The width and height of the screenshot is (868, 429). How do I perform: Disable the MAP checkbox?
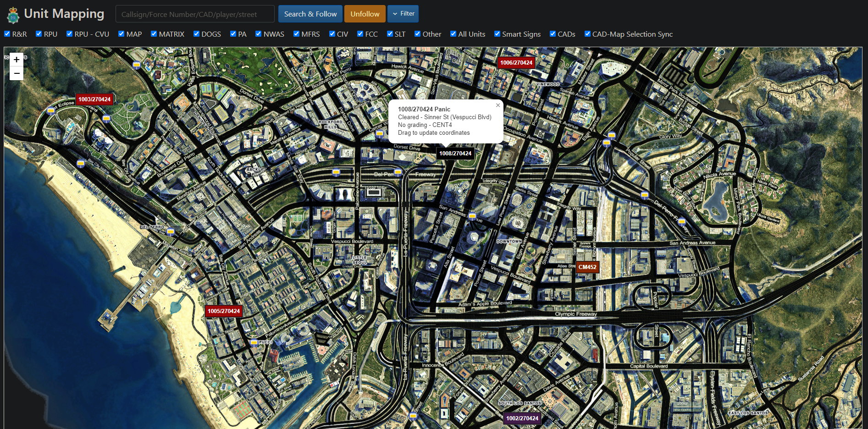[122, 34]
